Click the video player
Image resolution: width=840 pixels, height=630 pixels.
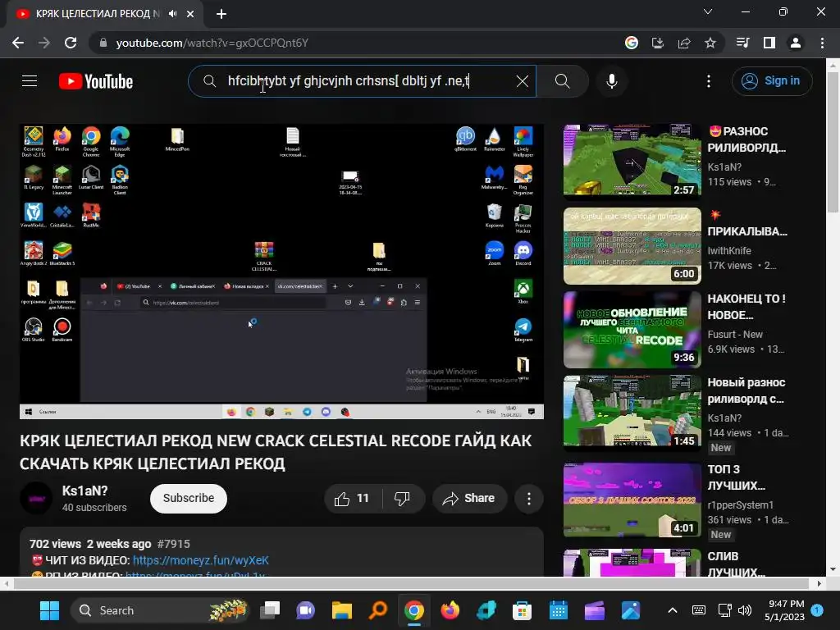[x=282, y=272]
